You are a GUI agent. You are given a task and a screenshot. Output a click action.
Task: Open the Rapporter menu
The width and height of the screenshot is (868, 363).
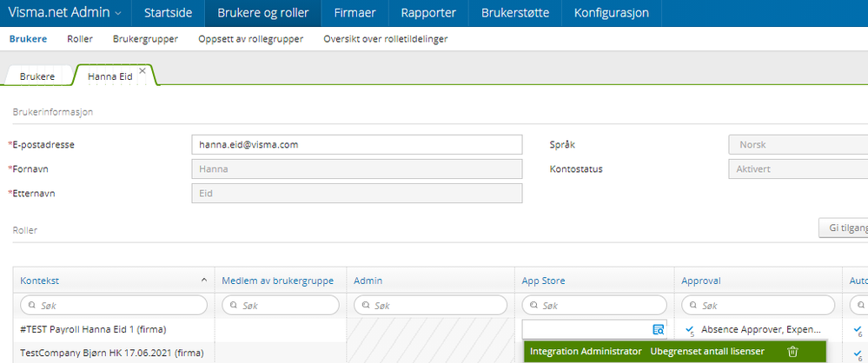click(x=428, y=13)
